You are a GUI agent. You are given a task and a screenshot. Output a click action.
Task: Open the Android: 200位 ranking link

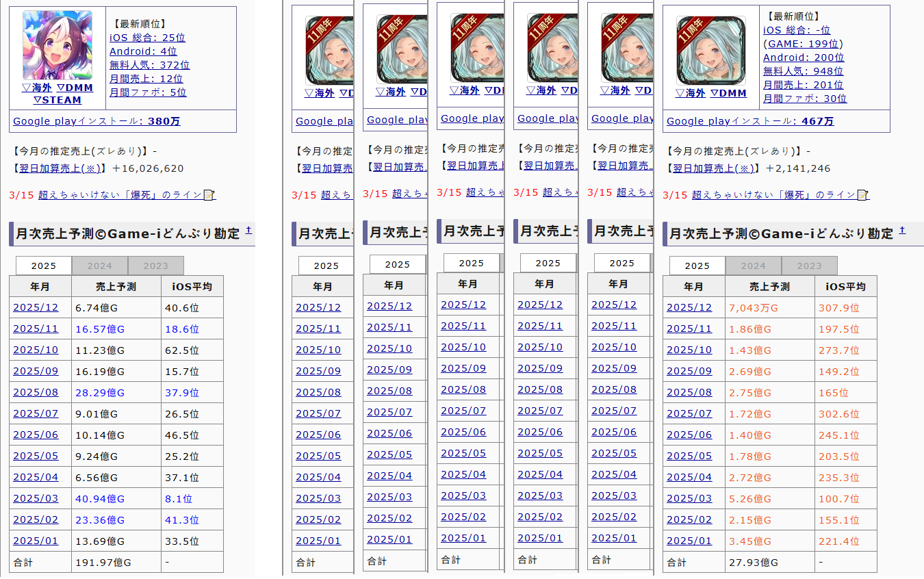pos(804,57)
